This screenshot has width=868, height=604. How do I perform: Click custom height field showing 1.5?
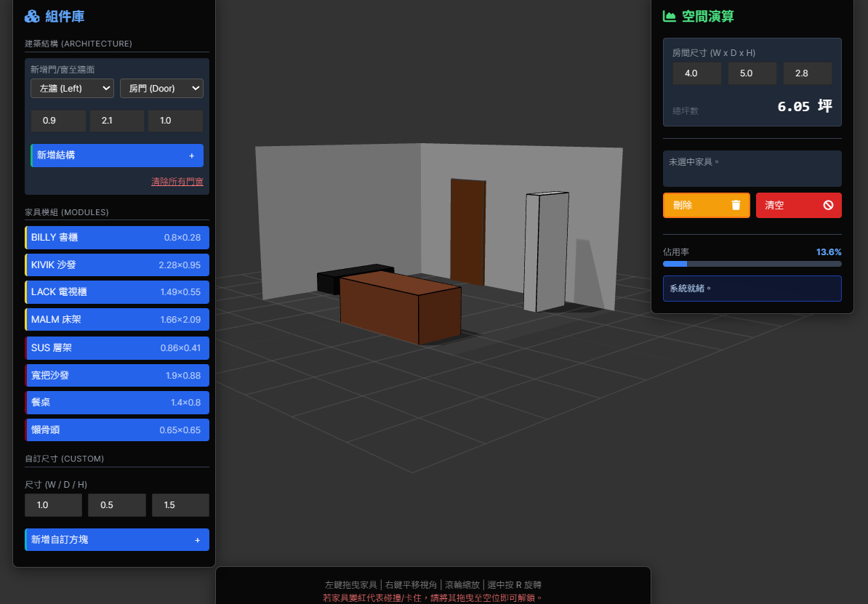point(180,505)
